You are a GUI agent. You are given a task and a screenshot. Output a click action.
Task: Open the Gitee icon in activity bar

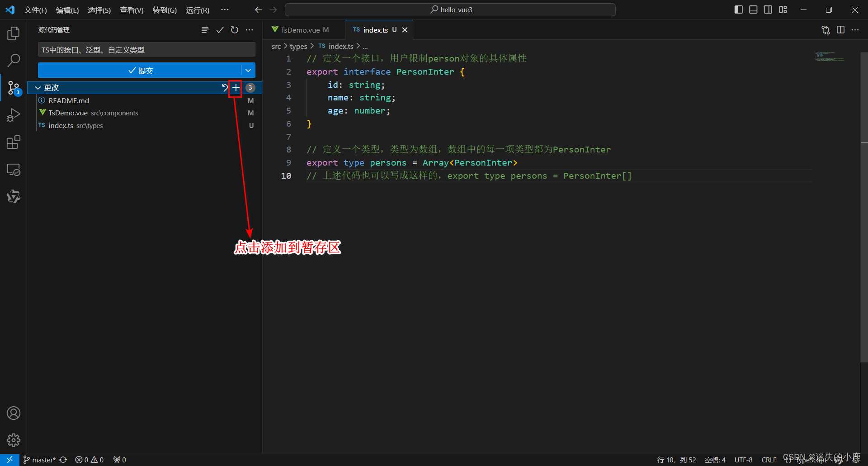pyautogui.click(x=14, y=196)
